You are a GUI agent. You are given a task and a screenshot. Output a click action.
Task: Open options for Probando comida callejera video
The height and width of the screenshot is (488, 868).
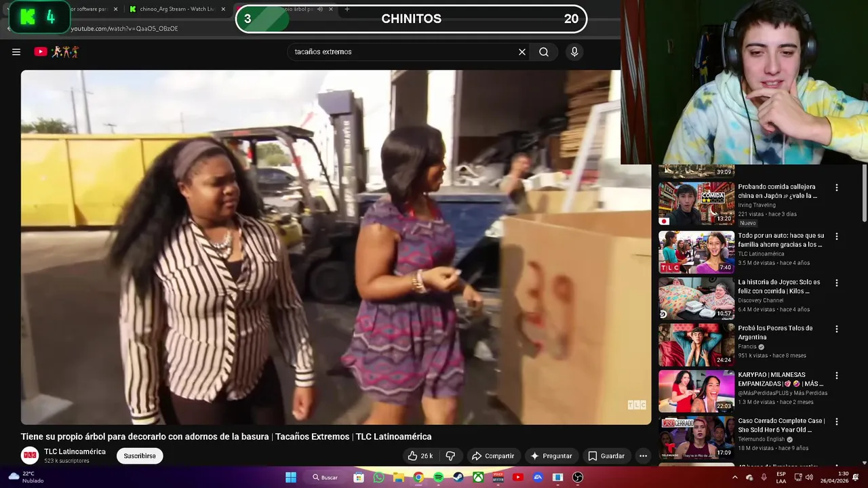(836, 188)
